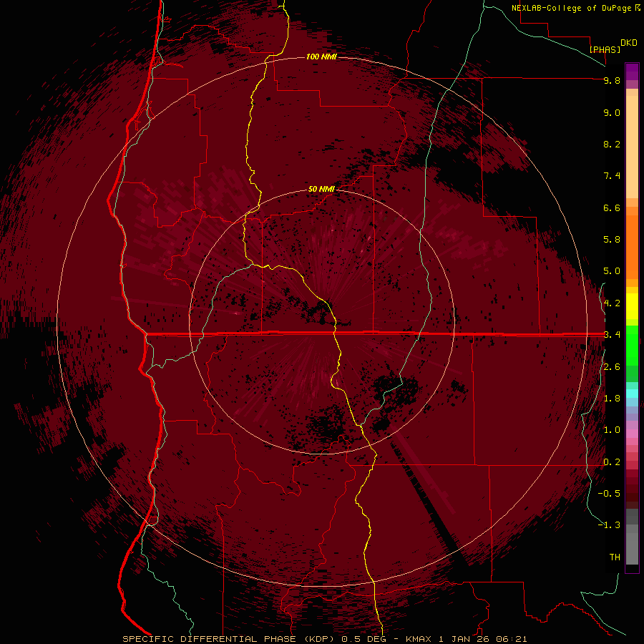
Task: Click the pink segment of color bar
Action: 632,434
